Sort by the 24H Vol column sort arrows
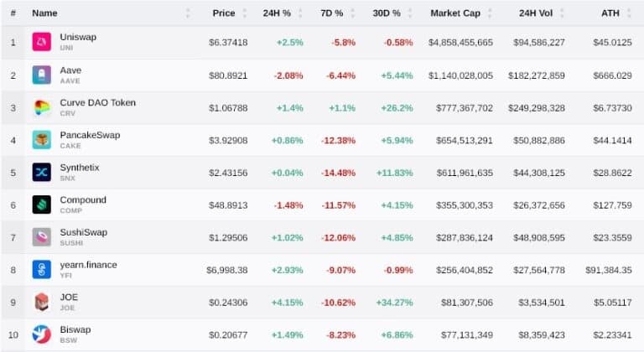 click(562, 13)
